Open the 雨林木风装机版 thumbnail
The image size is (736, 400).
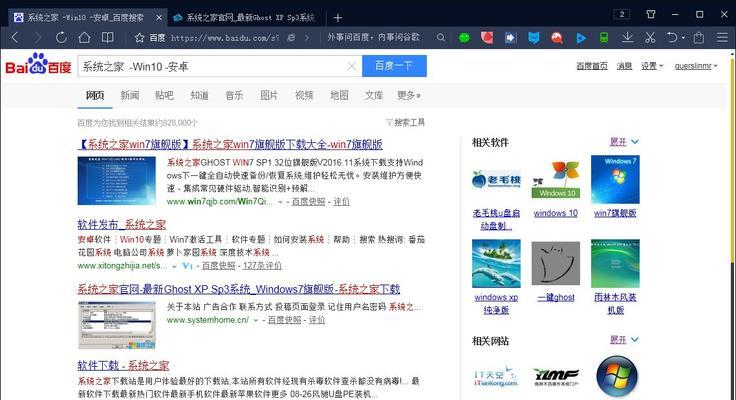click(x=615, y=263)
